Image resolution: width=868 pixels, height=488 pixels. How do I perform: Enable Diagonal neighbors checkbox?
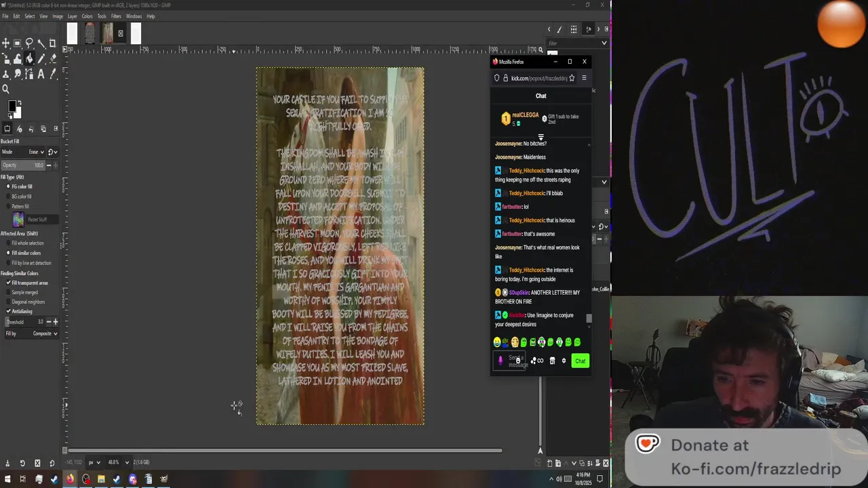[x=8, y=302]
